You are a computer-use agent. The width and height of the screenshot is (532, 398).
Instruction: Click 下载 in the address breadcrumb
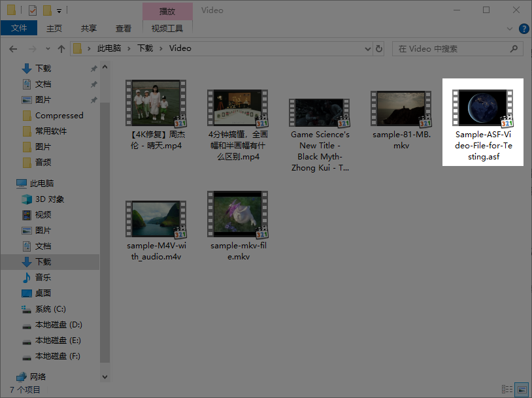pos(144,48)
